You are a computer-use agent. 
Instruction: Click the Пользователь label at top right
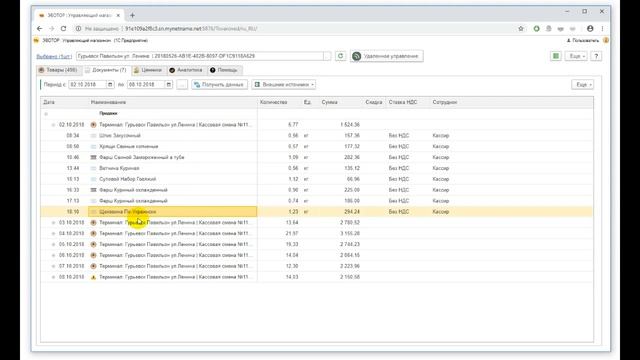coord(583,40)
